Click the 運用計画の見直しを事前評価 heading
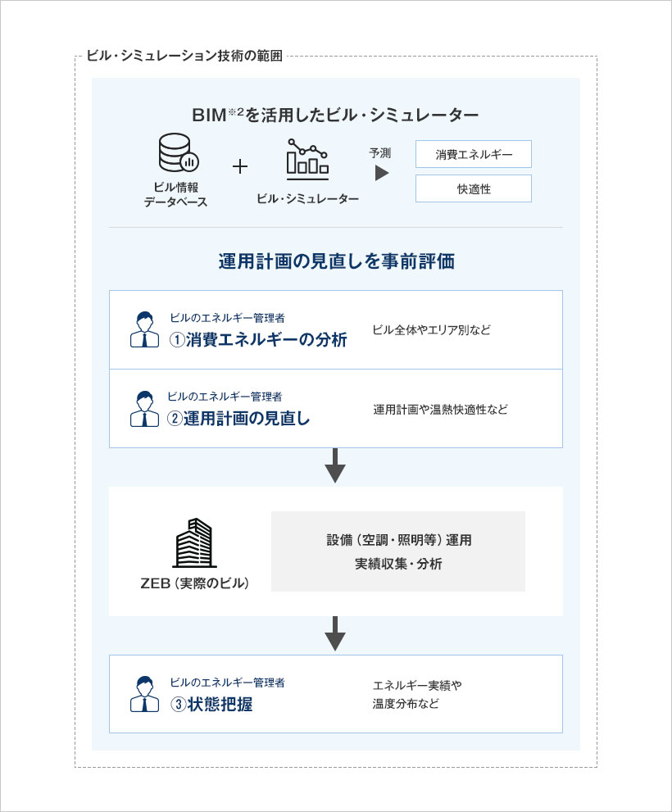This screenshot has height=812, width=672. [336, 261]
